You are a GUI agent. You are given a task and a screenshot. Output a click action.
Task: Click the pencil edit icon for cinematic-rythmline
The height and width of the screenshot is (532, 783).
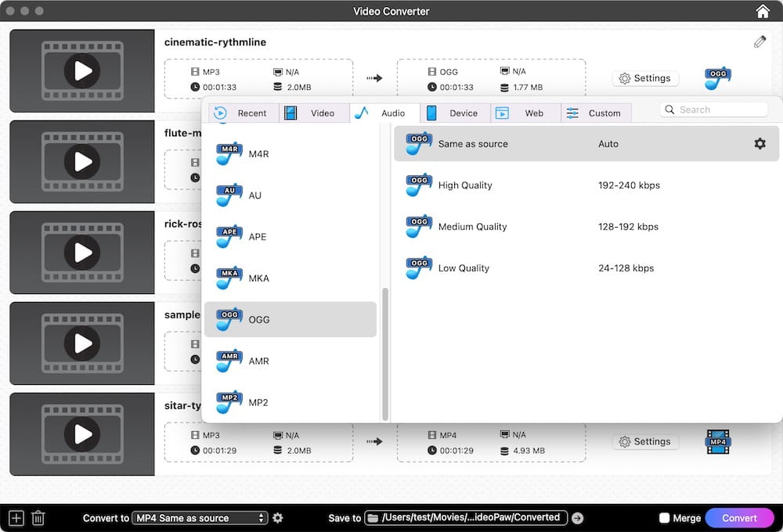760,42
